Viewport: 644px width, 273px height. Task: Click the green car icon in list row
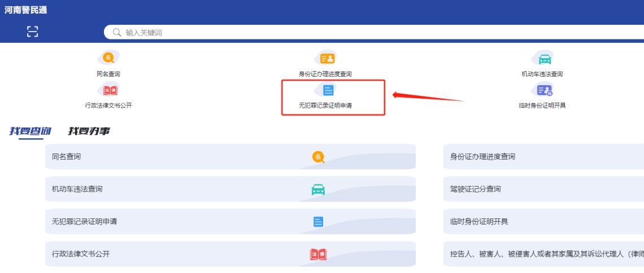click(319, 190)
